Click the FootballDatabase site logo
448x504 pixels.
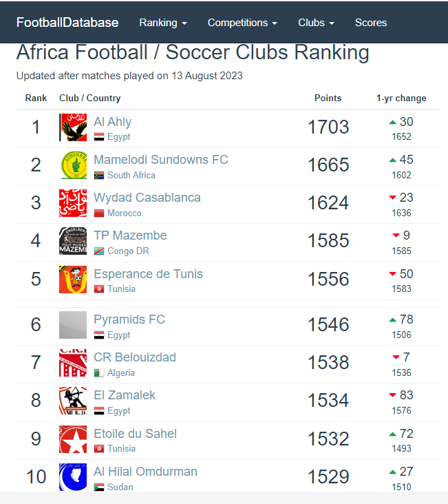tap(67, 23)
